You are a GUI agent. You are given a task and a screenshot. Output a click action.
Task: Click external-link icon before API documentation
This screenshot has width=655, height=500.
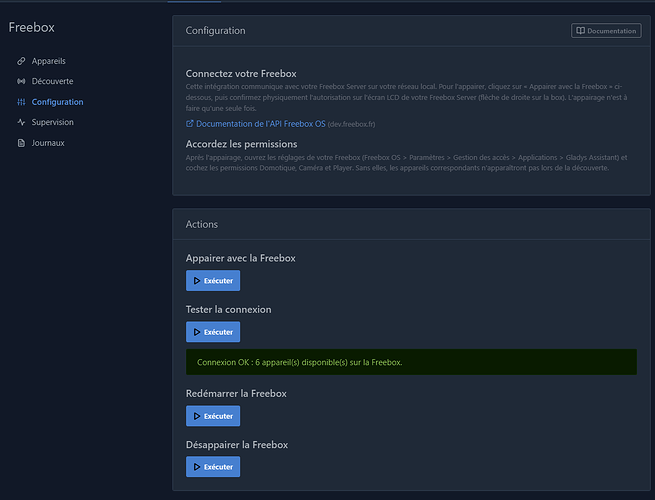pyautogui.click(x=190, y=124)
